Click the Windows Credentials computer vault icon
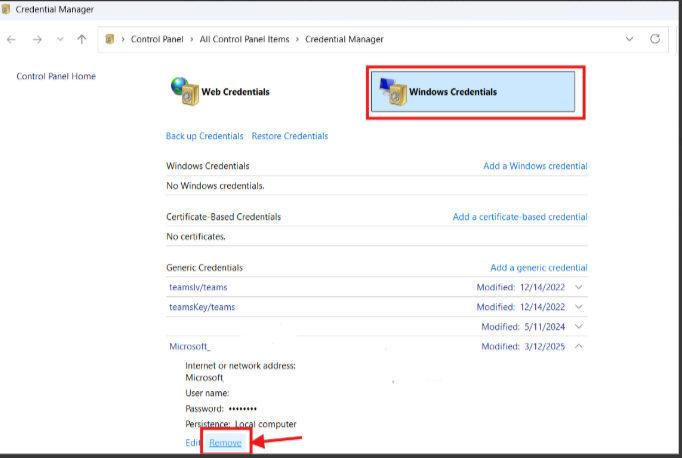This screenshot has height=458, width=682. click(393, 91)
